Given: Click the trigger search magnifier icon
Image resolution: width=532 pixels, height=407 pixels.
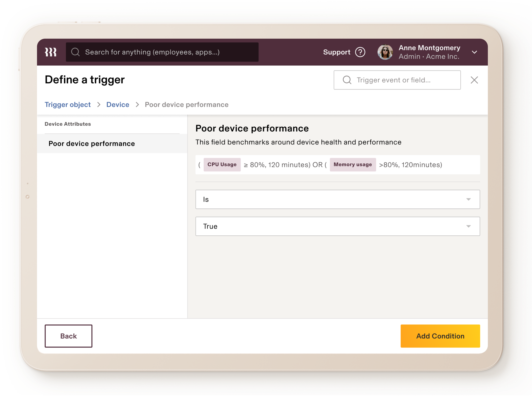Looking at the screenshot, I should click(347, 80).
